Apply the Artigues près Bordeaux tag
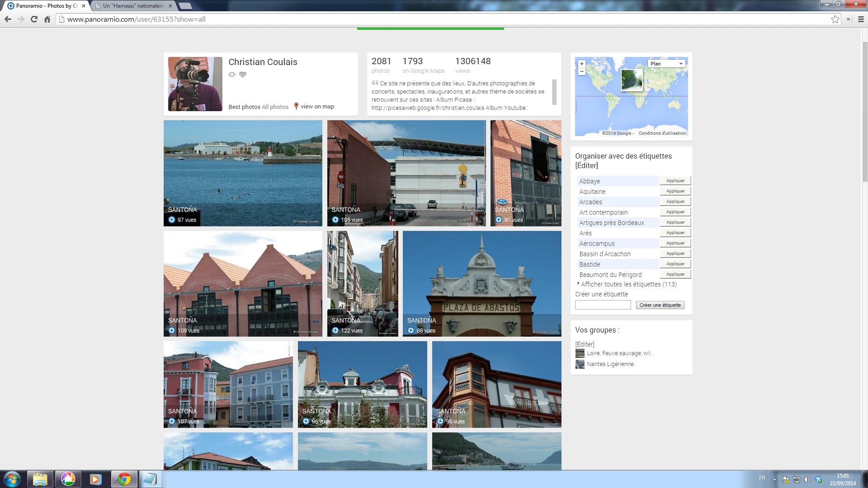This screenshot has height=488, width=868. pyautogui.click(x=675, y=222)
